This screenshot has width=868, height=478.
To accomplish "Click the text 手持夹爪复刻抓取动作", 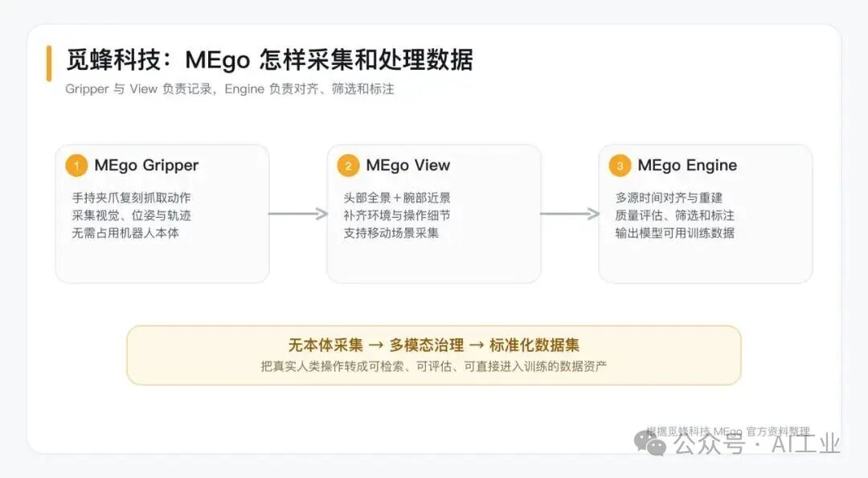I will click(x=131, y=198).
